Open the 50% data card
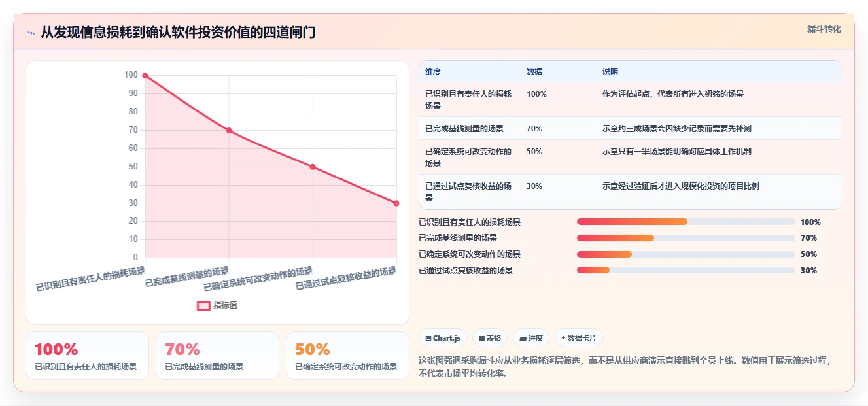The image size is (868, 406). click(347, 356)
